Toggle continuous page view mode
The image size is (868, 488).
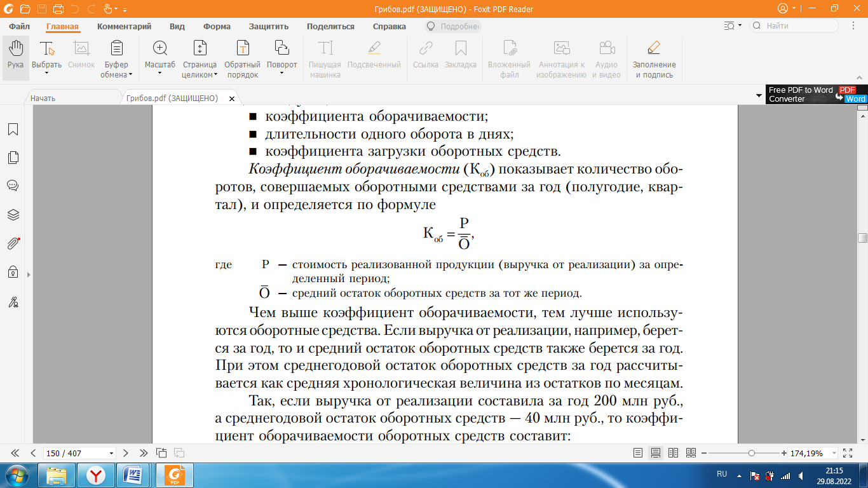656,453
